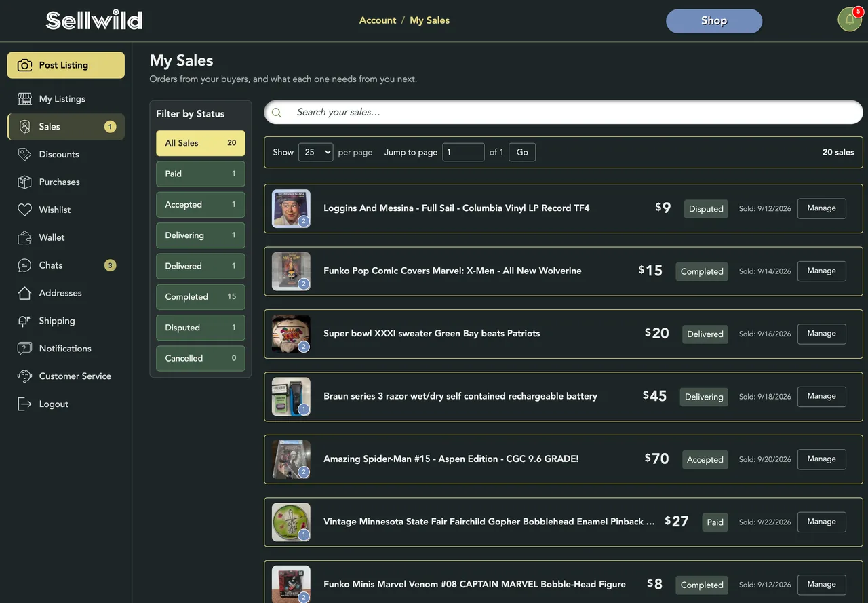Screen dimensions: 868x603
Task: Show only Completed sales
Action: 201,297
